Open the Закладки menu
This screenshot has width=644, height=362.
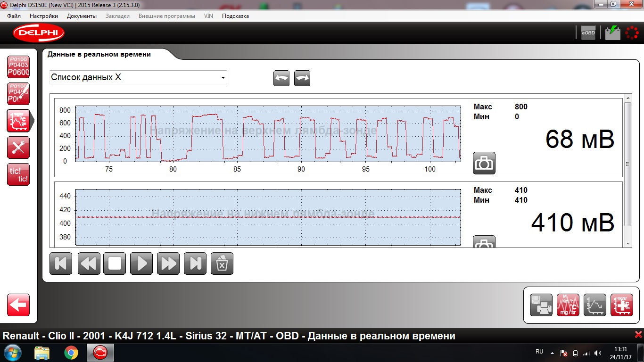tap(118, 16)
